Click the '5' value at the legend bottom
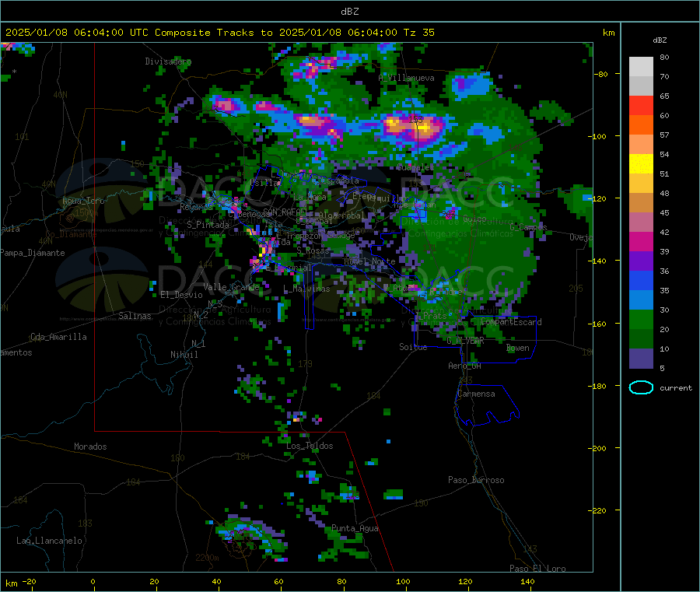The width and height of the screenshot is (700, 592). tap(662, 368)
